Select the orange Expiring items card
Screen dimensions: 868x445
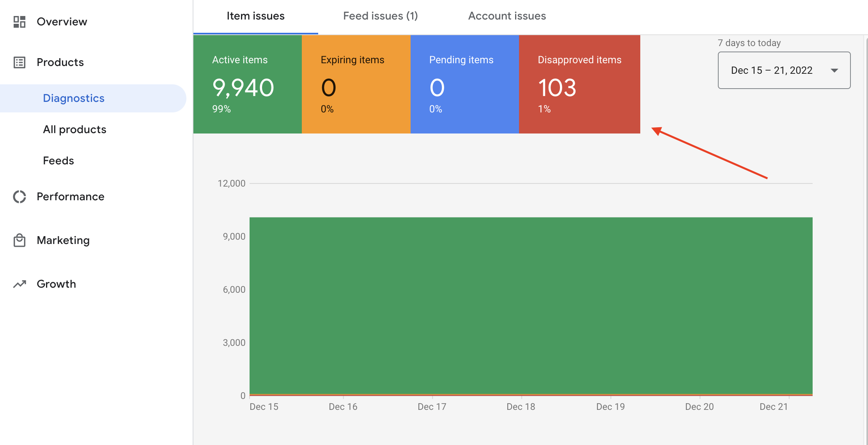point(356,84)
